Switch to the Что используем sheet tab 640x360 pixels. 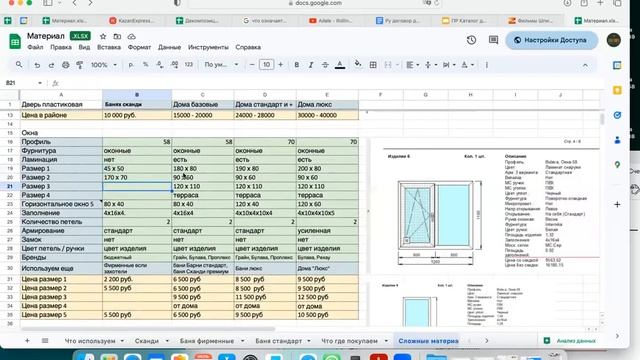coord(90,341)
